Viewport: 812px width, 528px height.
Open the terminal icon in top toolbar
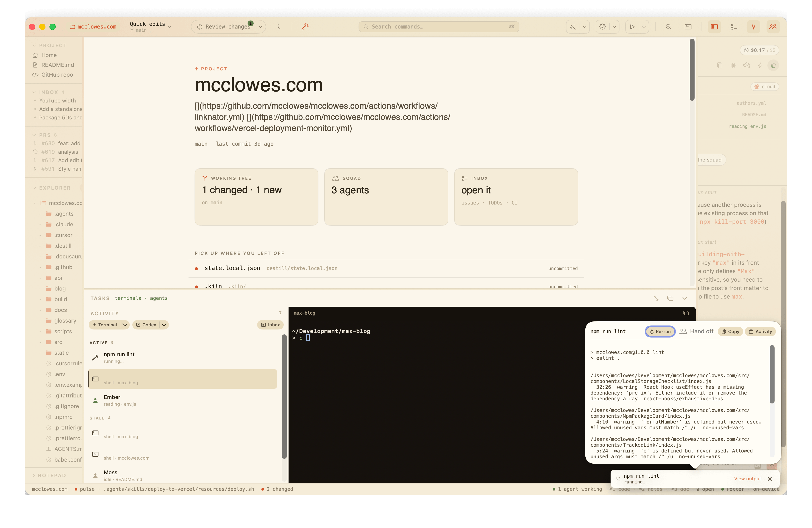(688, 27)
